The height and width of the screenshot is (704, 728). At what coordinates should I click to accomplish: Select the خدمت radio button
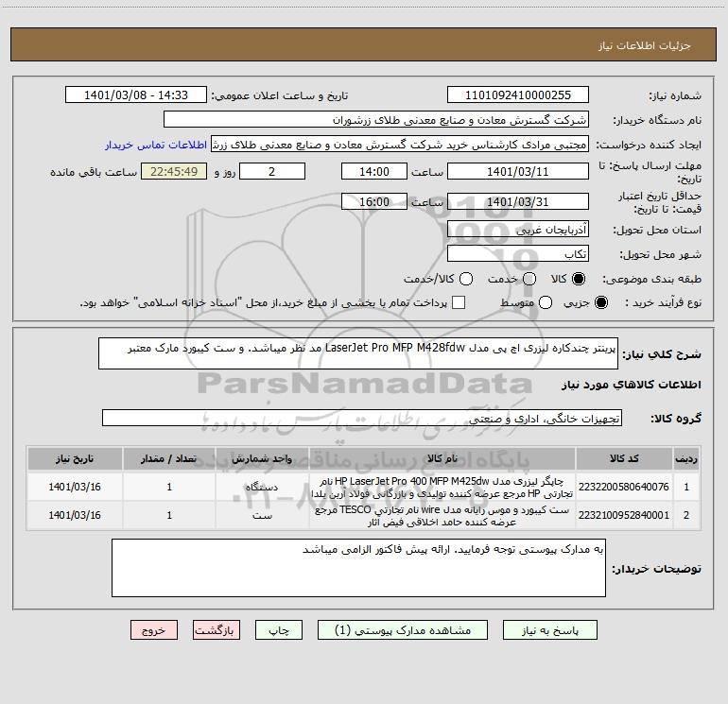(529, 279)
